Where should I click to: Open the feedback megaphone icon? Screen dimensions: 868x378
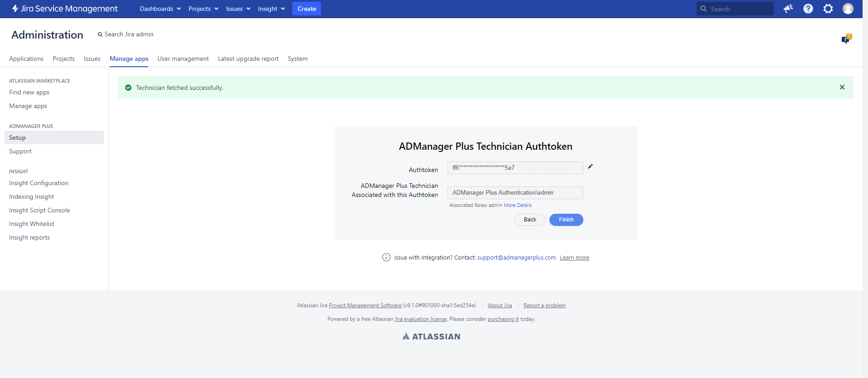788,9
